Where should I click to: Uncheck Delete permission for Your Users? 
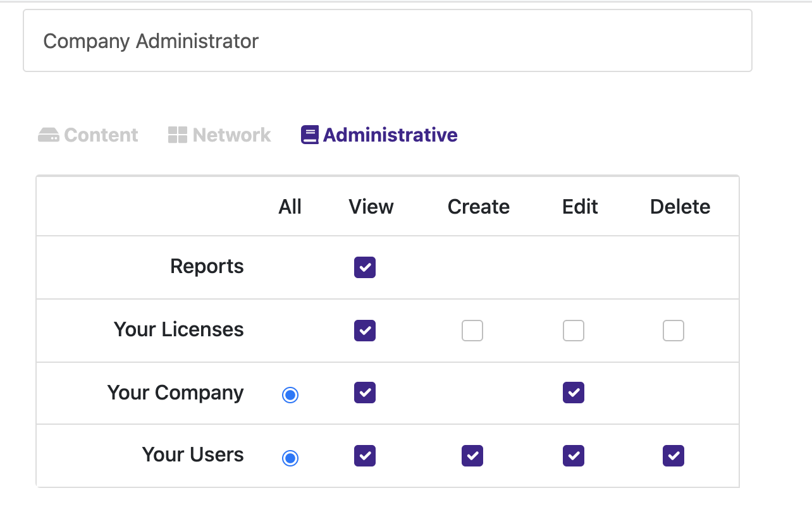click(x=674, y=456)
